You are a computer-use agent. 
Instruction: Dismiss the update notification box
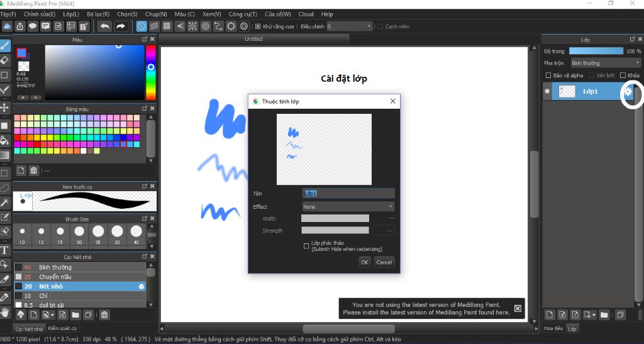pos(518,308)
